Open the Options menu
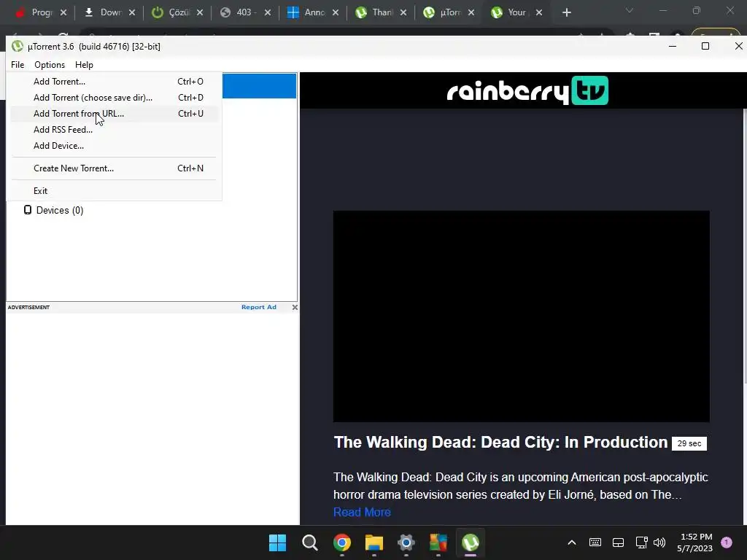The image size is (747, 560). pos(50,65)
